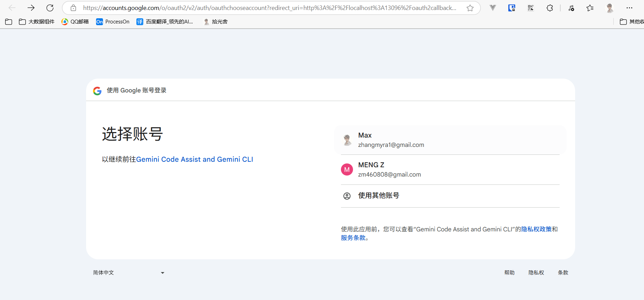Open the Extensions puzzle-piece menu
The image size is (644, 300).
550,8
